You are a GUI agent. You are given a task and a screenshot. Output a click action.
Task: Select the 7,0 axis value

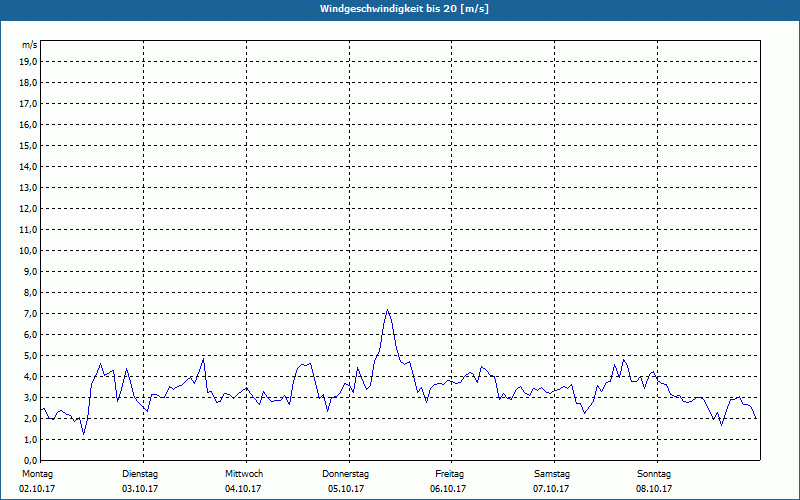[x=31, y=314]
